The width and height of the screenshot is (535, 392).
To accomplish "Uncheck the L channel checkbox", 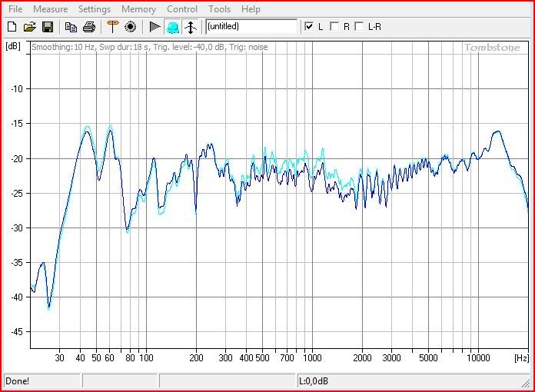I will (x=309, y=27).
